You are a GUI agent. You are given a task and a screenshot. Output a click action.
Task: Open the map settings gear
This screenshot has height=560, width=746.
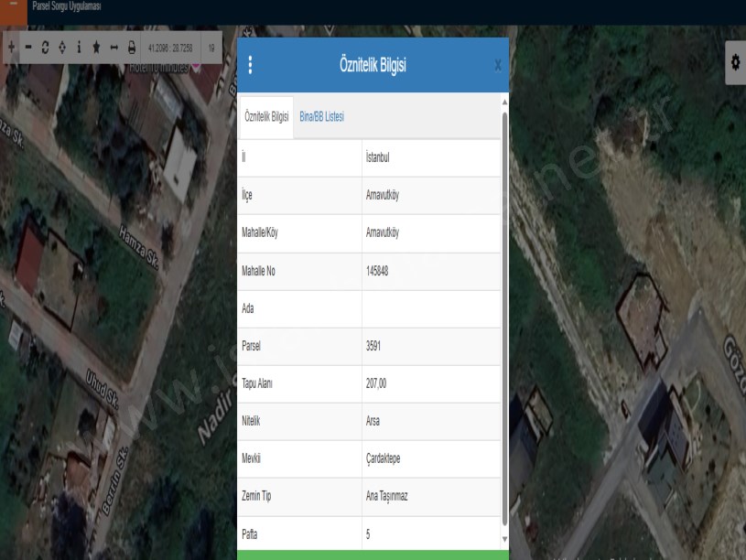(x=735, y=62)
